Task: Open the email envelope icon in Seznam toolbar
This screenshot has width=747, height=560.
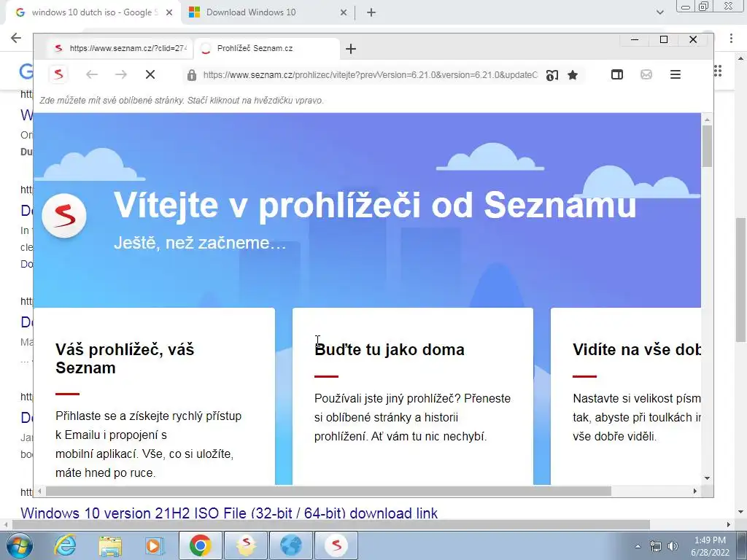Action: click(x=646, y=74)
